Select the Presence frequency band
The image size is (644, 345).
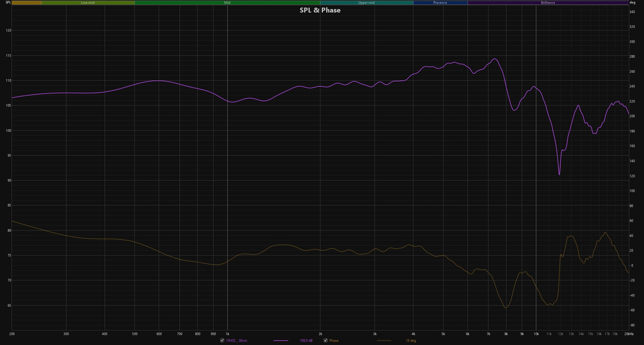click(x=440, y=3)
